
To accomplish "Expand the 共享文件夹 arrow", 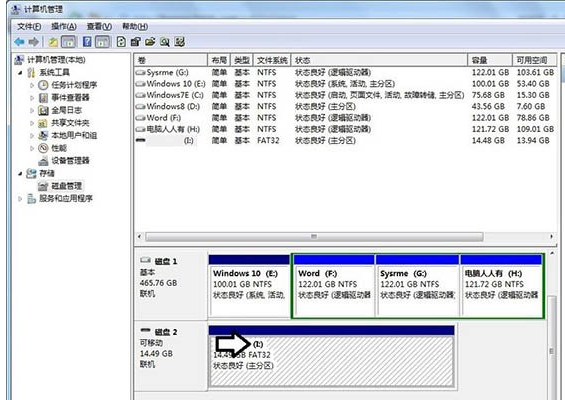I will [32, 123].
